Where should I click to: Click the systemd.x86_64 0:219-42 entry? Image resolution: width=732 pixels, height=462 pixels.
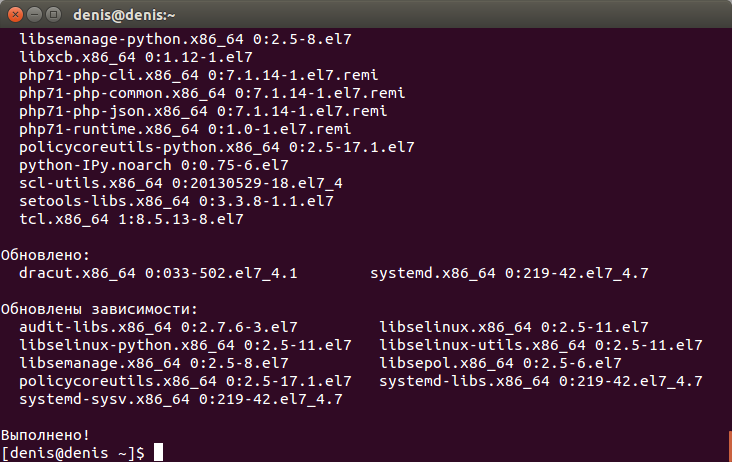click(509, 273)
